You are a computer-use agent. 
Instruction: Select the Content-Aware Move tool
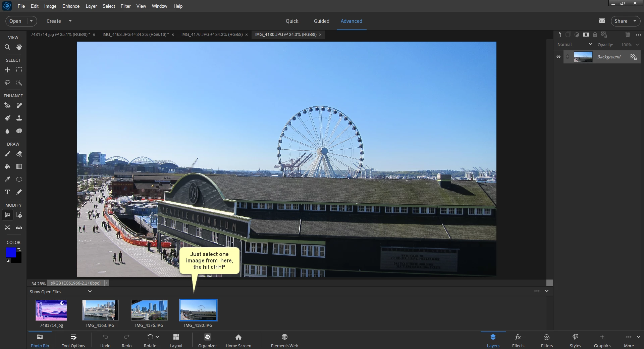click(x=7, y=228)
